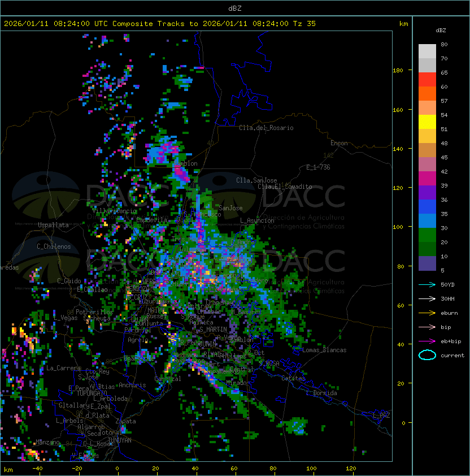This screenshot has height=476, width=470.
Task: Click the L_PAZ place label
Action: click(x=381, y=416)
